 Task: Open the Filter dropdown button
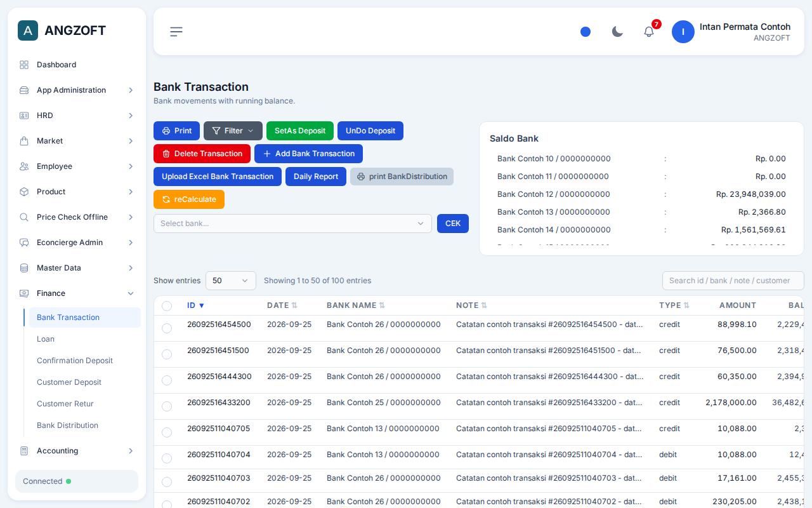pyautogui.click(x=233, y=131)
